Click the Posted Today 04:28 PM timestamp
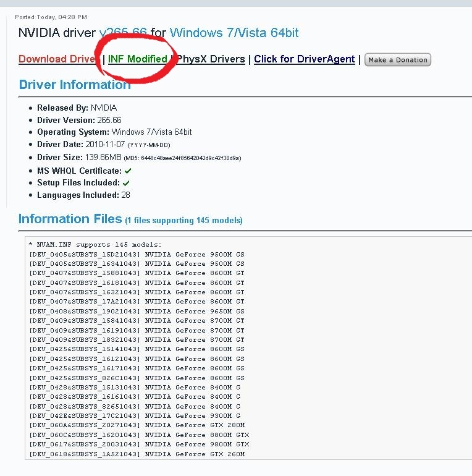Screen dimensions: 472x476 [x=51, y=17]
